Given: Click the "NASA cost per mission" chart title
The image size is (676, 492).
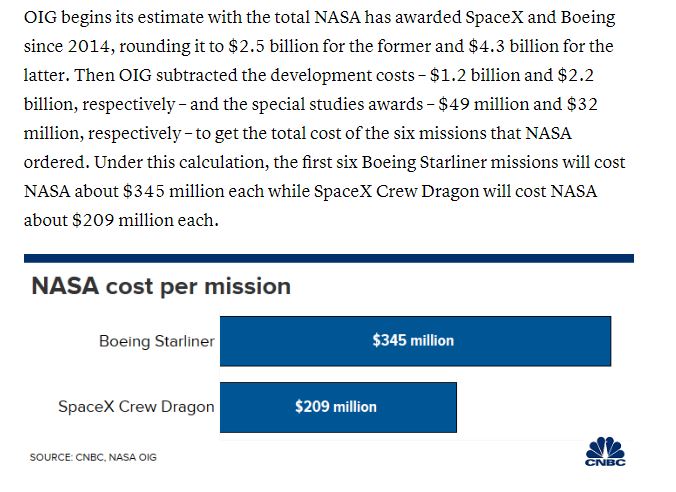Looking at the screenshot, I should (161, 286).
